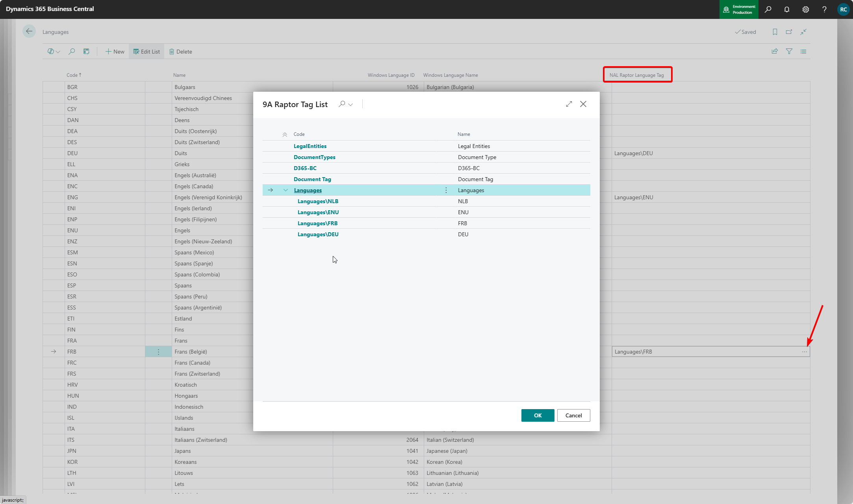Click the Languages\FRB lookup ellipsis field

(x=804, y=352)
